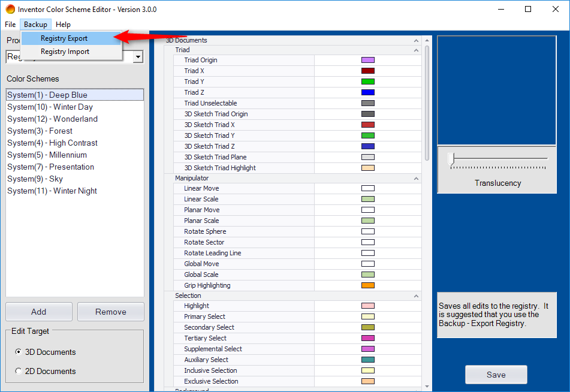Click the Save button
570x392 pixels.
496,375
